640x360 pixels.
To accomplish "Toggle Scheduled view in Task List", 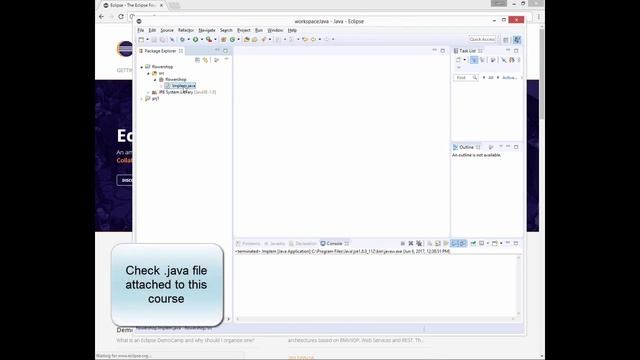I will [x=482, y=60].
